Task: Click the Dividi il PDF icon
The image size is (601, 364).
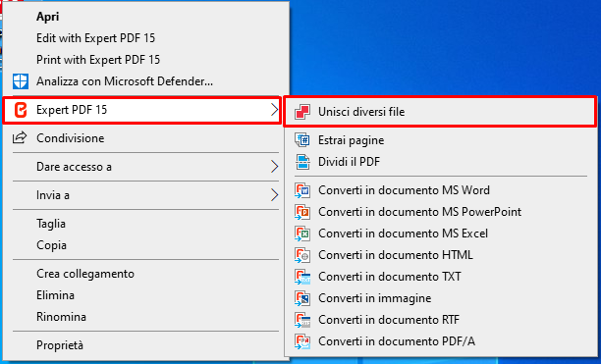Action: (x=302, y=162)
